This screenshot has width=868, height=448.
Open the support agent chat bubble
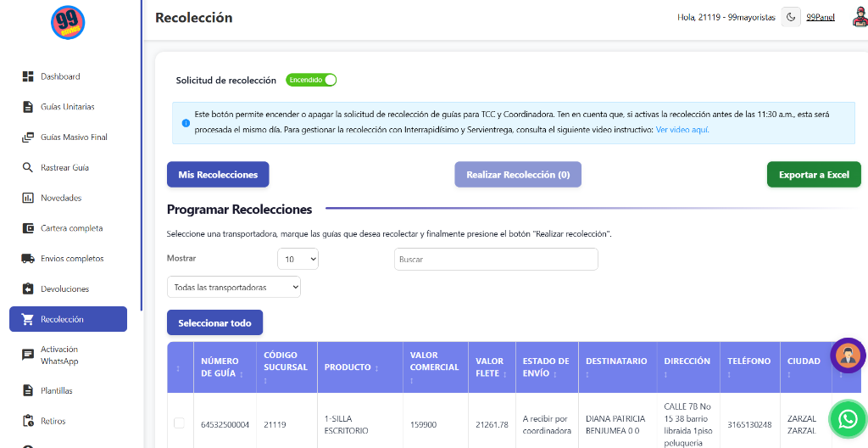pos(848,356)
